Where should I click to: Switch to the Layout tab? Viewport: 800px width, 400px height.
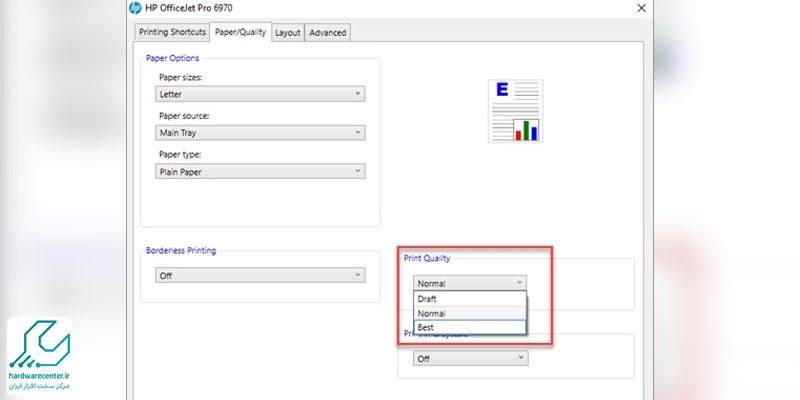(288, 33)
